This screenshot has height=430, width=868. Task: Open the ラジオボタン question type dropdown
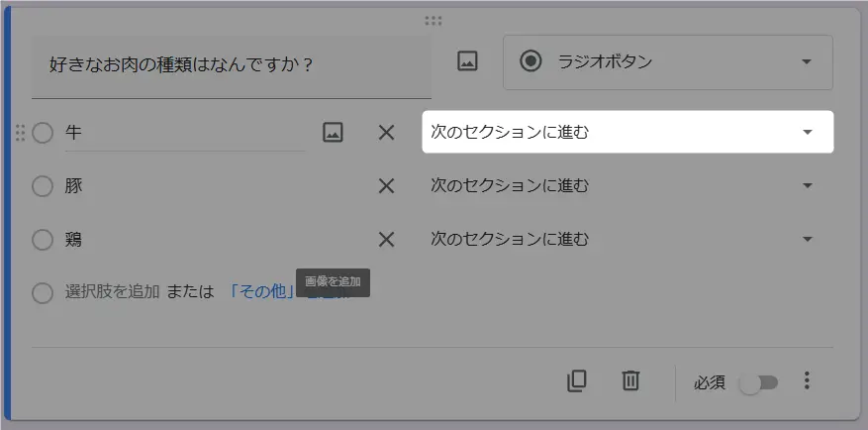click(668, 62)
